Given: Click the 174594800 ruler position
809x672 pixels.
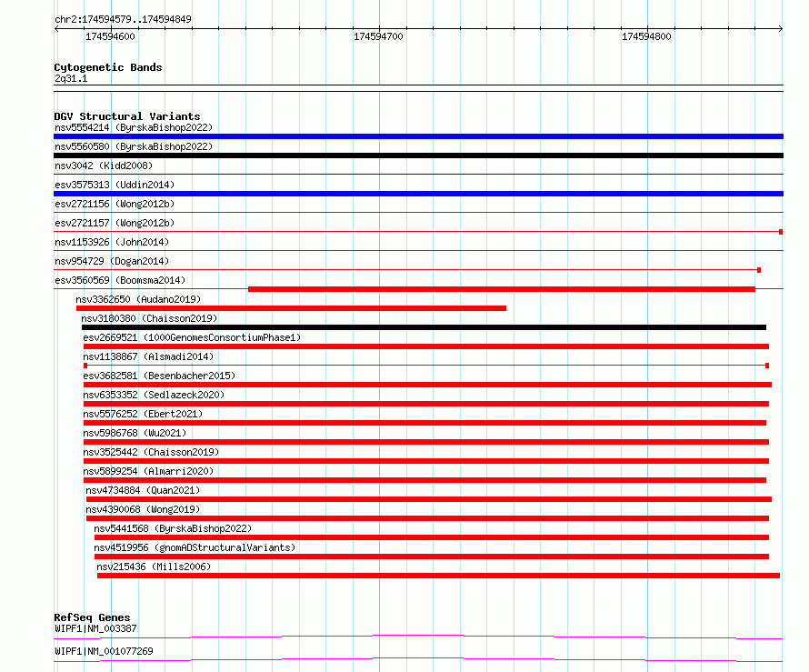Looking at the screenshot, I should click(x=646, y=36).
